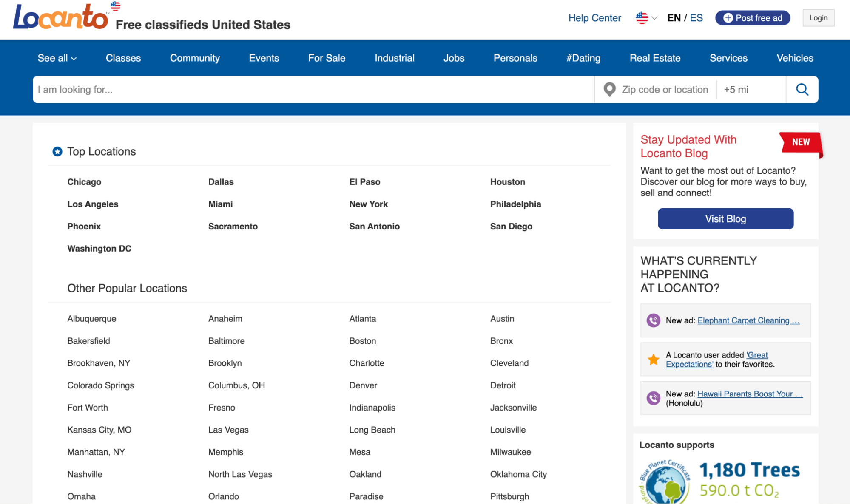Image resolution: width=850 pixels, height=504 pixels.
Task: Expand the See all menu
Action: point(57,58)
